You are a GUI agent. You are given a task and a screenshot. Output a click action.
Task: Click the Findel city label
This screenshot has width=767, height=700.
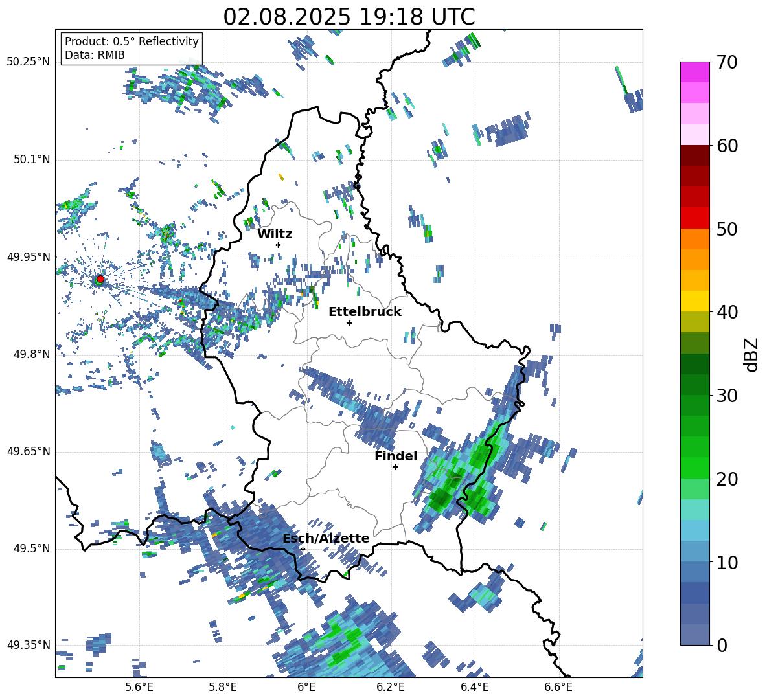tap(396, 456)
